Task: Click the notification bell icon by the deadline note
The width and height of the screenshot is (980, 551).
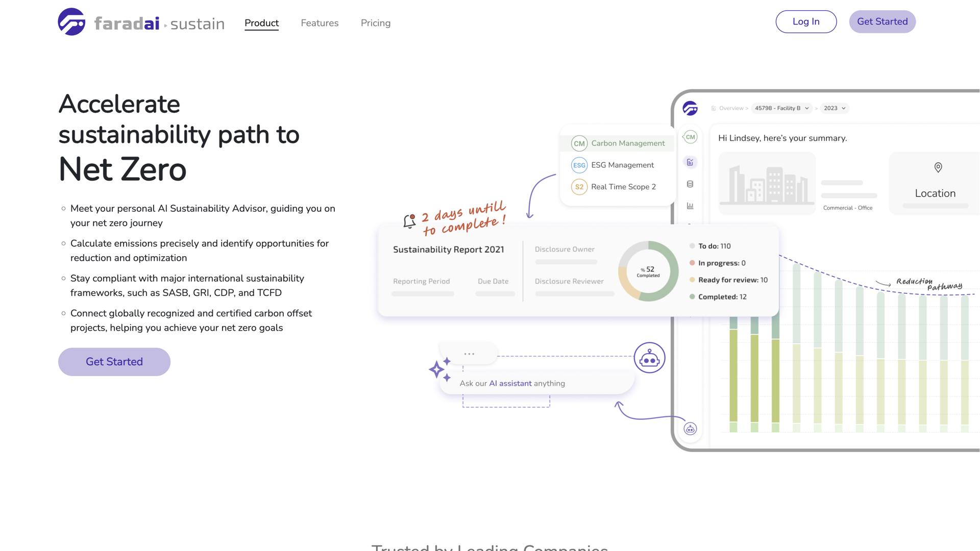Action: click(x=409, y=221)
